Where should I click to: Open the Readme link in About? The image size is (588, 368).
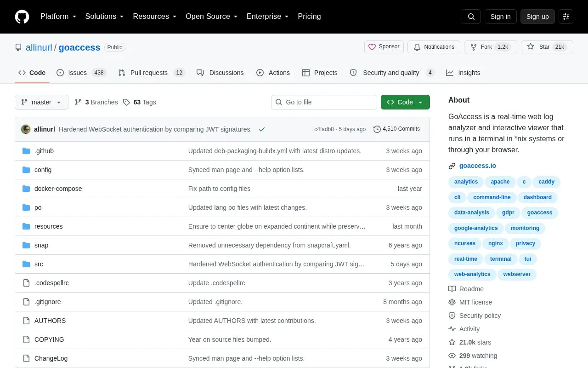point(466,289)
